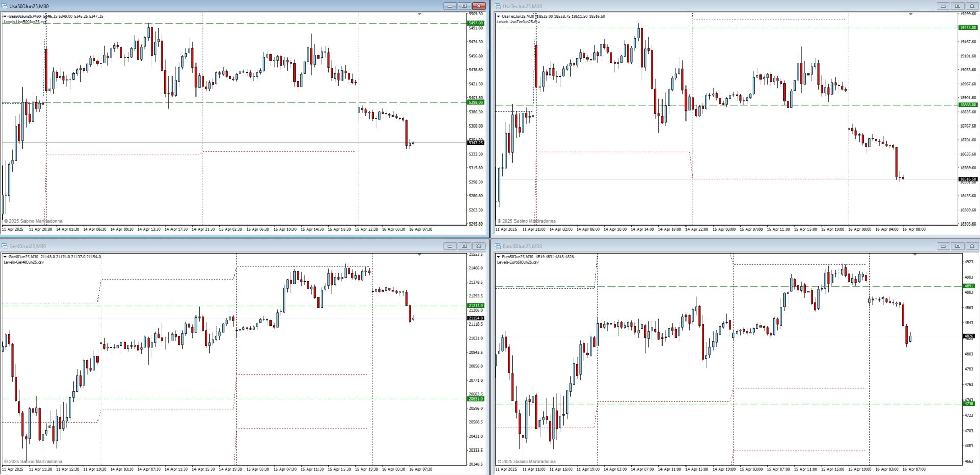Screen dimensions: 980x475
Task: Click the Usa500Jun25,M30 title bar text
Action: pyautogui.click(x=29, y=6)
